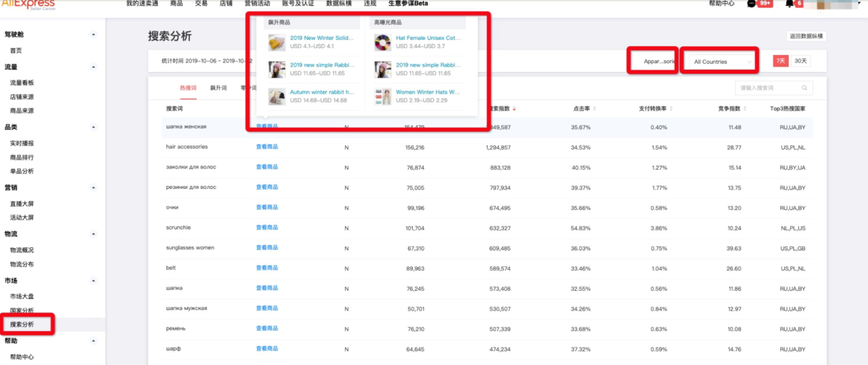Collapse the 流量 sidebar section
This screenshot has height=365, width=868.
[x=94, y=67]
